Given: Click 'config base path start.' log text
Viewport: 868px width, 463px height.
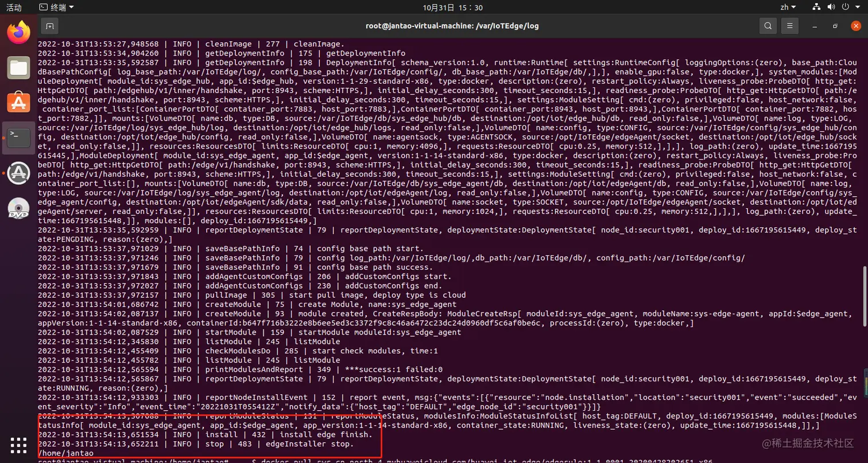Looking at the screenshot, I should point(370,248).
